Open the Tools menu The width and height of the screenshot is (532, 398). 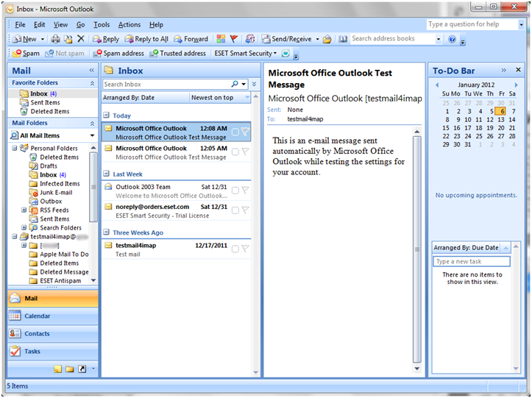(x=102, y=24)
